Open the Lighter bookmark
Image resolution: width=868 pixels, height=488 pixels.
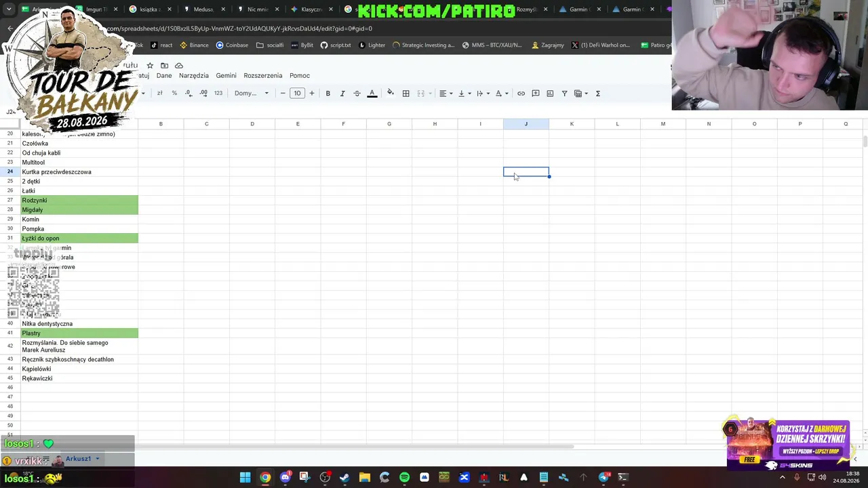click(x=372, y=45)
